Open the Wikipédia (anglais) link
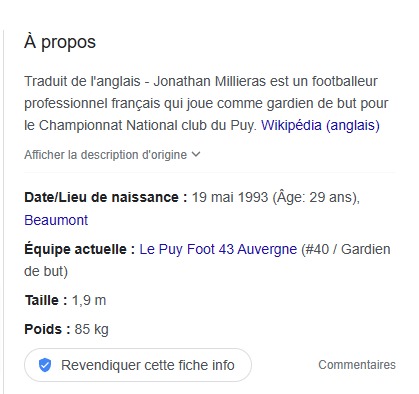 (320, 125)
